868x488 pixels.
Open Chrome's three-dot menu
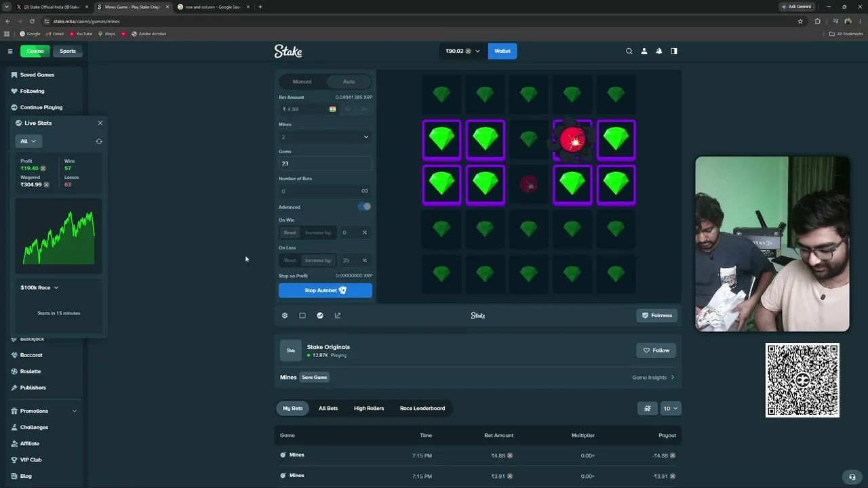click(x=859, y=21)
